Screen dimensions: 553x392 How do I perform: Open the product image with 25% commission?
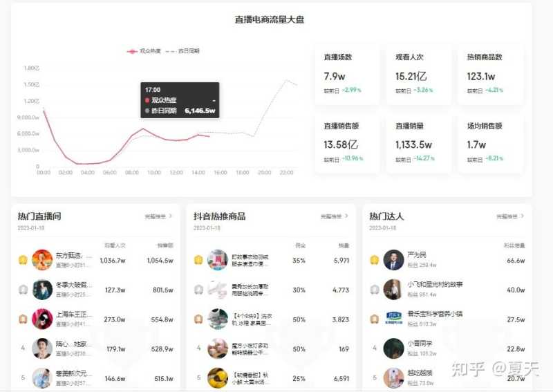click(x=218, y=378)
